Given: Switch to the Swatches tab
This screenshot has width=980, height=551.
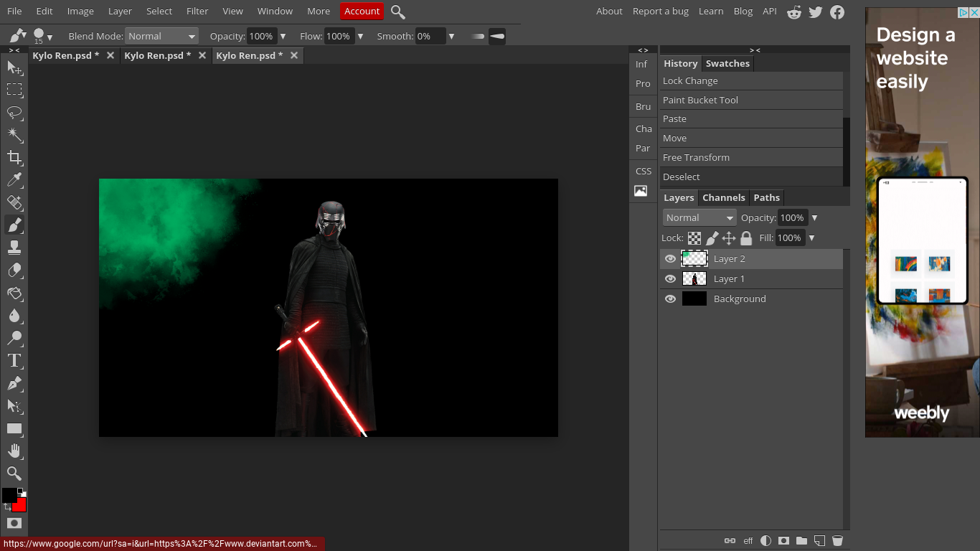Looking at the screenshot, I should pos(727,64).
